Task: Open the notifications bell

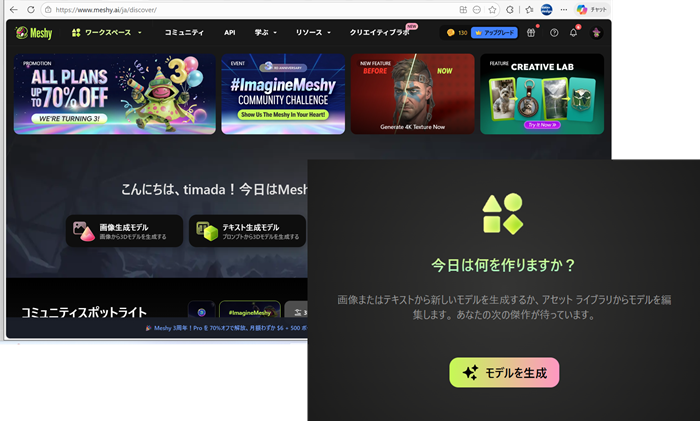Action: pyautogui.click(x=574, y=33)
